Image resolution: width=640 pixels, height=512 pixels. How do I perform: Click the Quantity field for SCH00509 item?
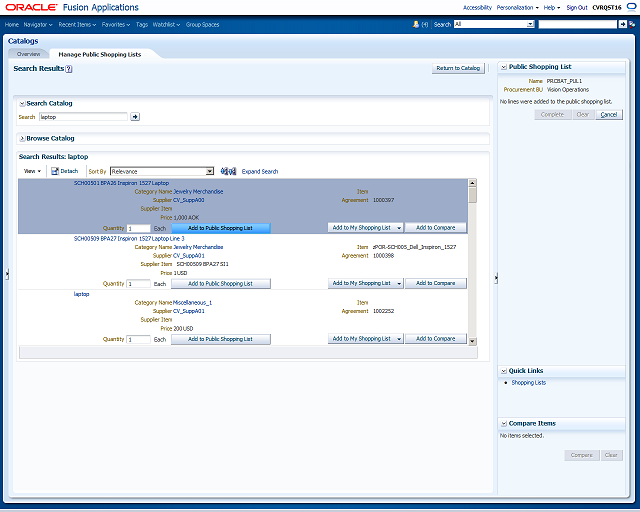coord(138,284)
